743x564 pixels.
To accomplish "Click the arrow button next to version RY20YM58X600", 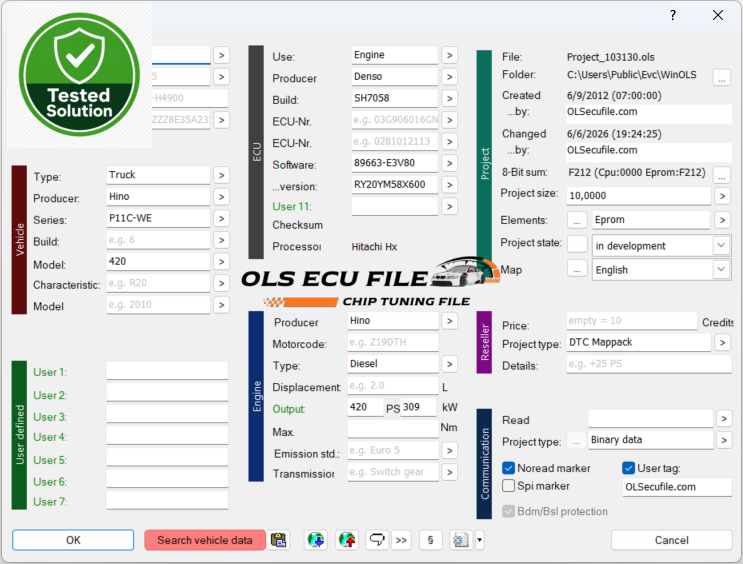I will click(449, 185).
